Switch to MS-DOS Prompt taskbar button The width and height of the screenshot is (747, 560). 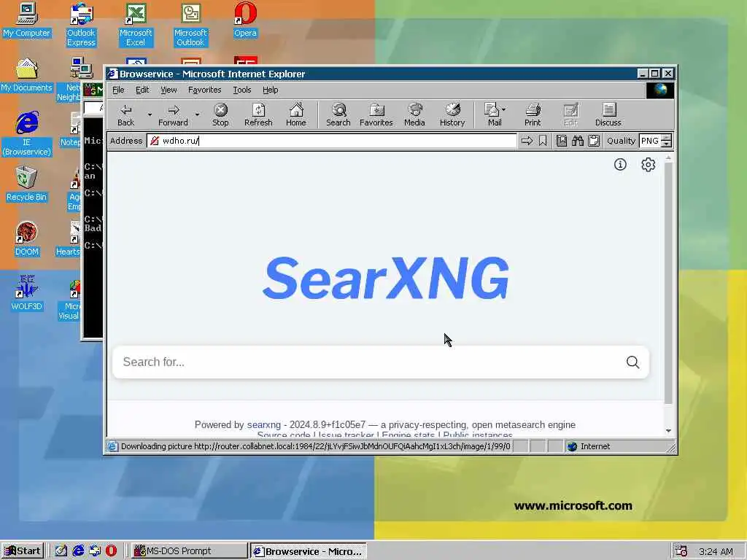tap(189, 551)
